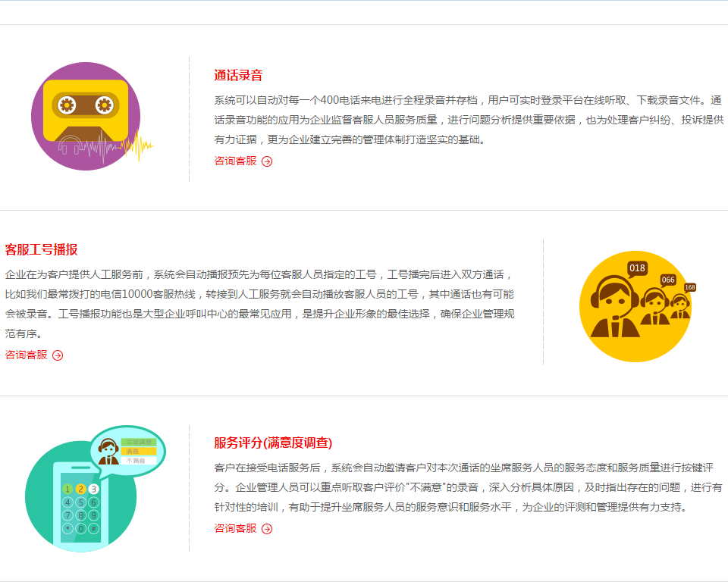Screen dimensions: 728x585
Task: Open the 客服工号播报 heading
Action: point(41,249)
